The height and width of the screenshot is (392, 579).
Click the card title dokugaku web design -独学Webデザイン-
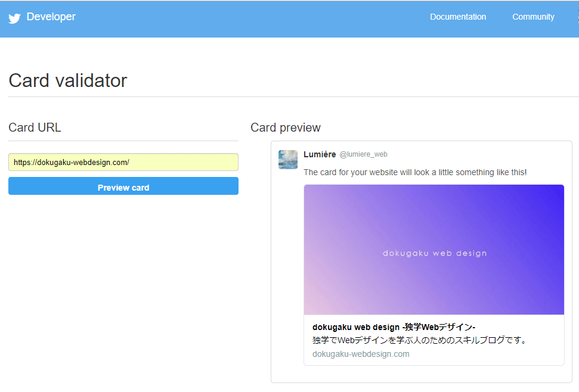tap(394, 327)
